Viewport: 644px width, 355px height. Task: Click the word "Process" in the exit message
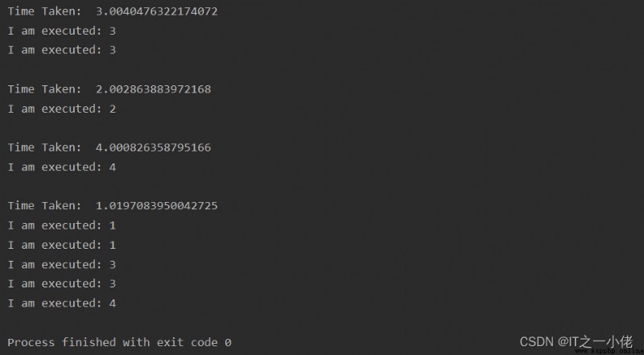click(x=31, y=342)
